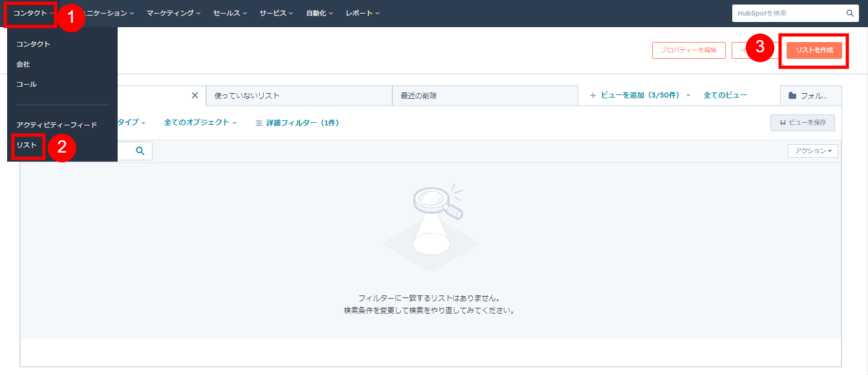Select コンタクト in the dropdown menu
Viewport: 868px width, 375px height.
[x=34, y=44]
